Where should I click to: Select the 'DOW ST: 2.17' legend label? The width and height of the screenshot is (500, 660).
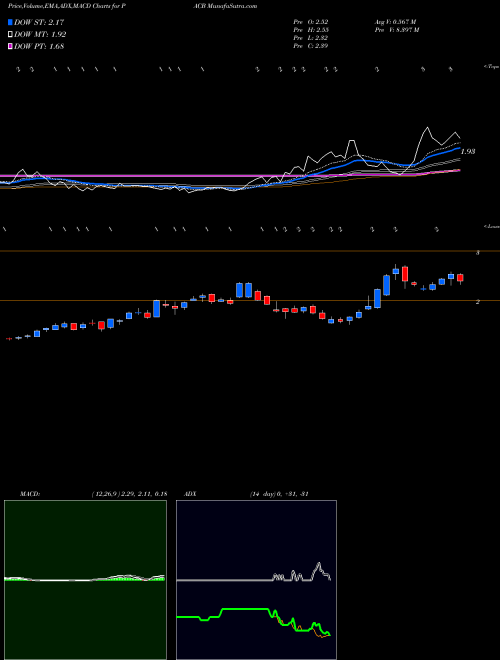(x=39, y=22)
